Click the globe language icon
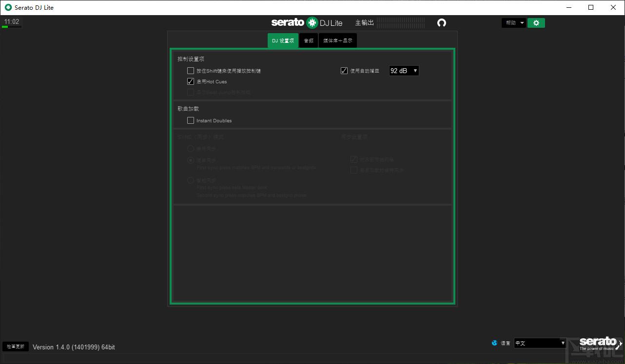The width and height of the screenshot is (625, 364). pos(494,343)
